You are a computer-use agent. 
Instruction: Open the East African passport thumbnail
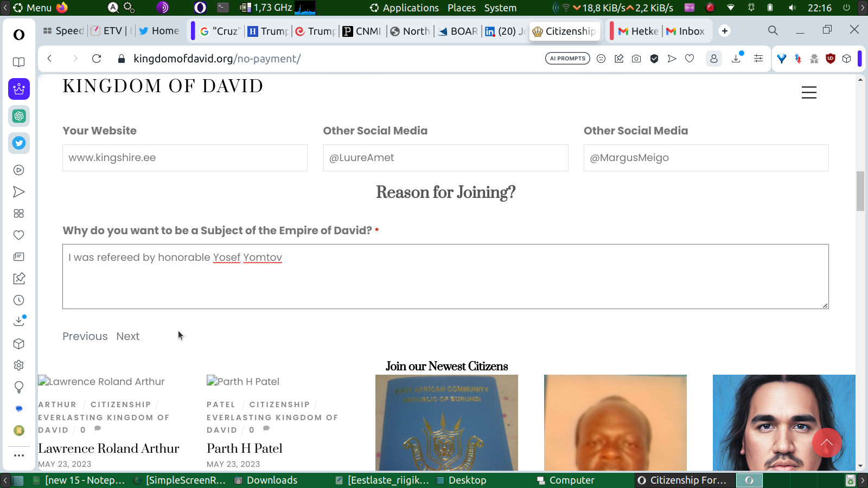coord(446,422)
